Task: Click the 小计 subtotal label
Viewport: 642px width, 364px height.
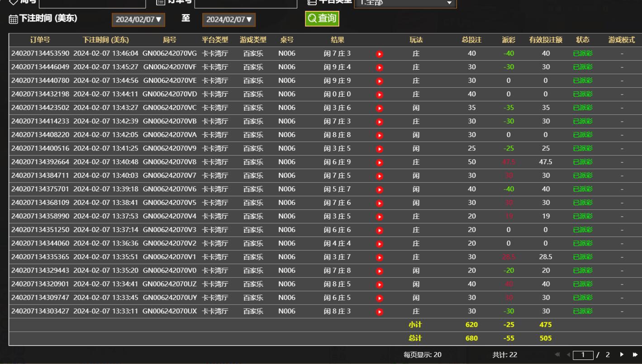Action: pos(415,325)
